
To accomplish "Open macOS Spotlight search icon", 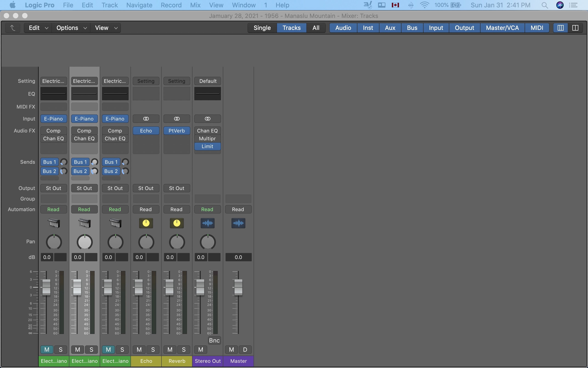I will (545, 5).
